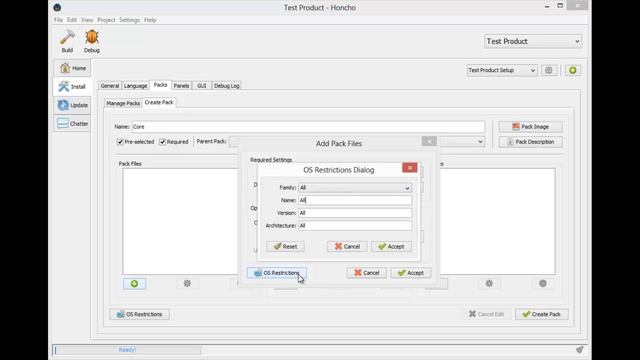Switch to the Language tab

(136, 86)
